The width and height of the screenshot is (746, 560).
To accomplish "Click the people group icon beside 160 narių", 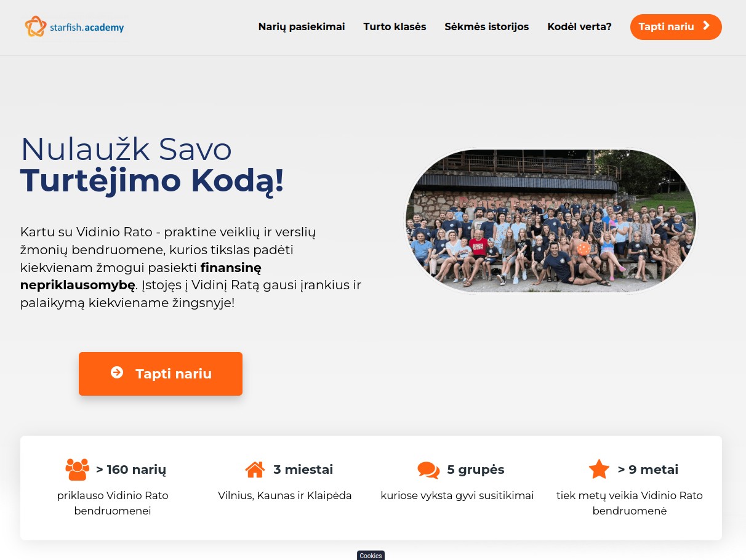I will [x=77, y=470].
